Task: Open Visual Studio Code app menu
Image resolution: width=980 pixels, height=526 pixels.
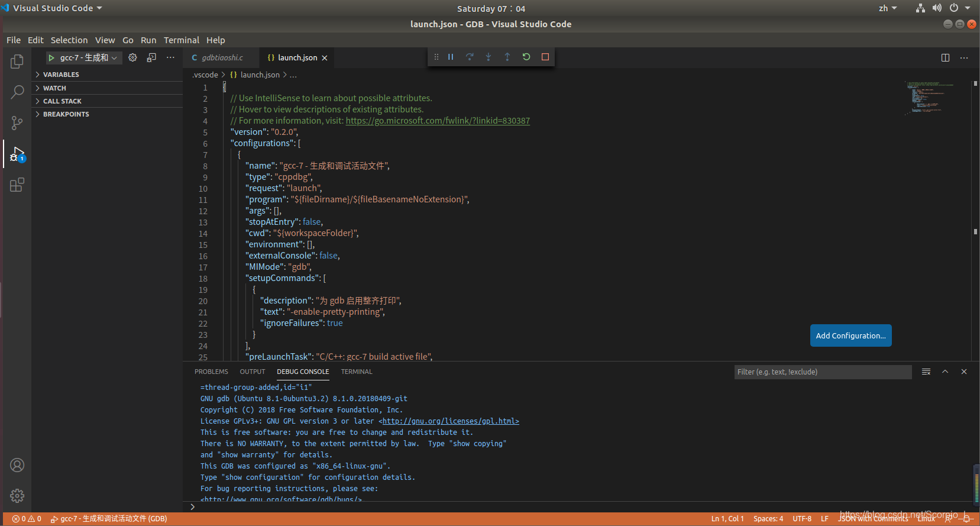Action: click(53, 8)
